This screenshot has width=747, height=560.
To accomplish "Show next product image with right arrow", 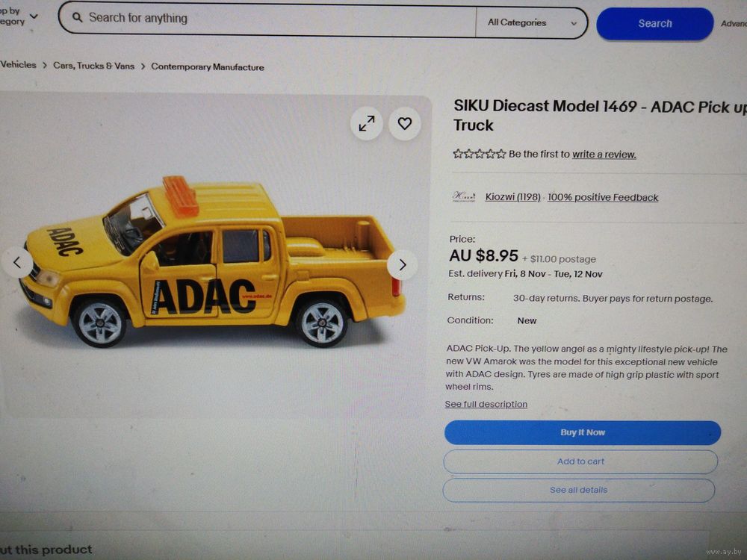I will (x=403, y=265).
